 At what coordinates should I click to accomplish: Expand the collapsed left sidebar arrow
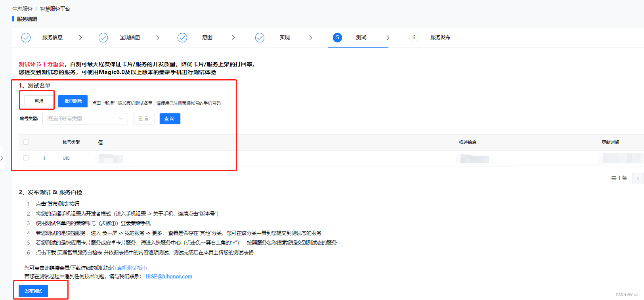(x=2, y=158)
